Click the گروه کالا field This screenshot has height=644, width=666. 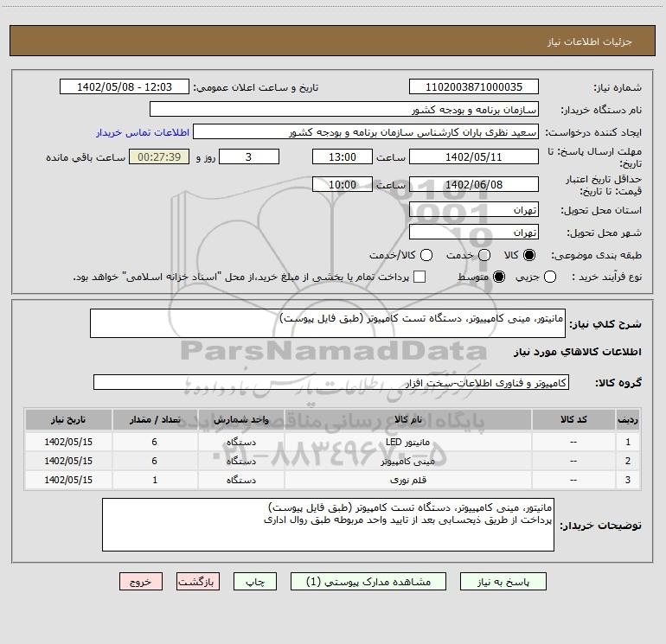(x=331, y=382)
